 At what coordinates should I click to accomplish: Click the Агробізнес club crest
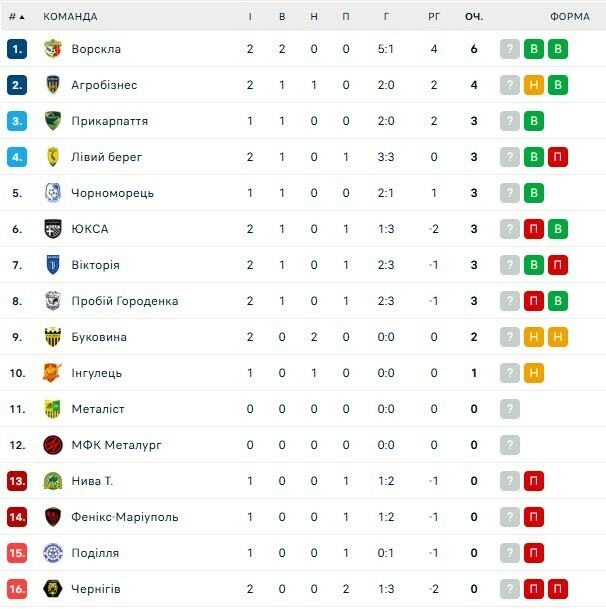pos(53,85)
